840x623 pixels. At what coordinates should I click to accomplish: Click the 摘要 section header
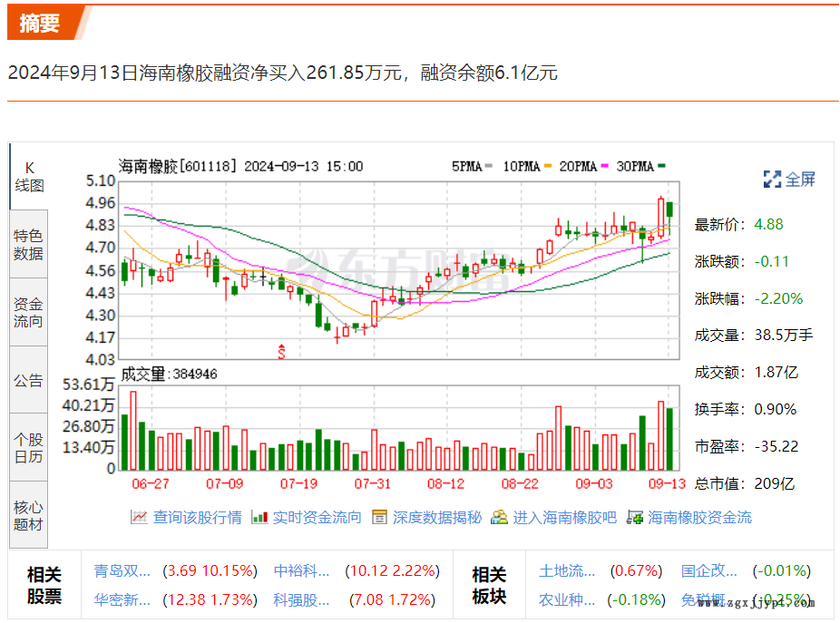pyautogui.click(x=39, y=23)
